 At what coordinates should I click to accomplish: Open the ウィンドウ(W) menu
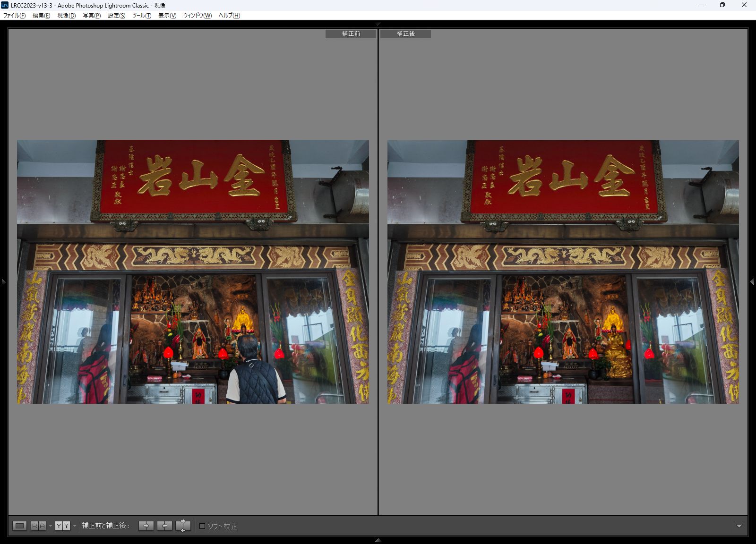click(x=198, y=16)
